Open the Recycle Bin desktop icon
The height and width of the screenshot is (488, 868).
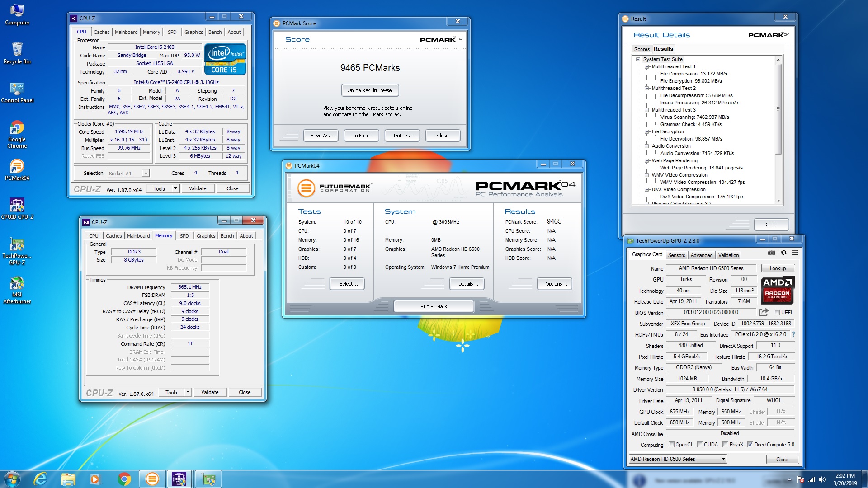click(x=17, y=54)
